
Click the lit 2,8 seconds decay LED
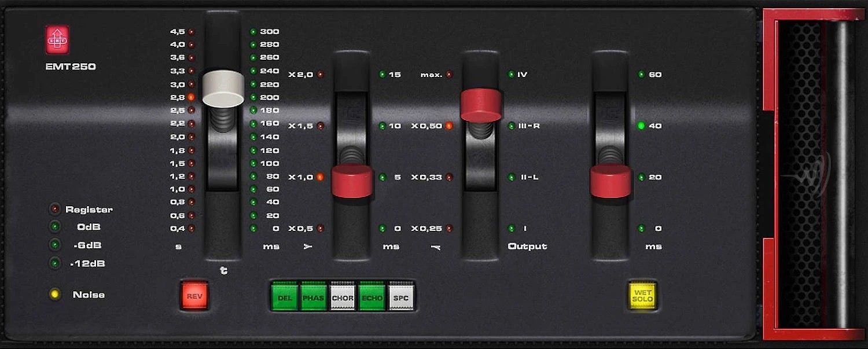[x=191, y=97]
